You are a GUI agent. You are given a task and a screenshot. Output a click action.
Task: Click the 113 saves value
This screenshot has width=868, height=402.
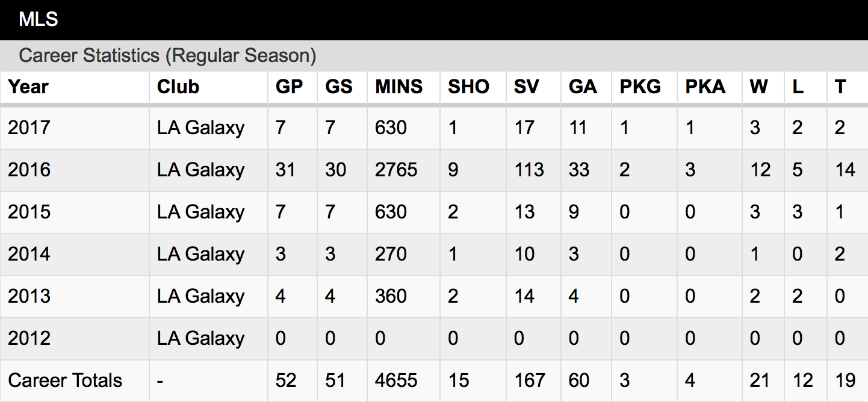tap(529, 170)
